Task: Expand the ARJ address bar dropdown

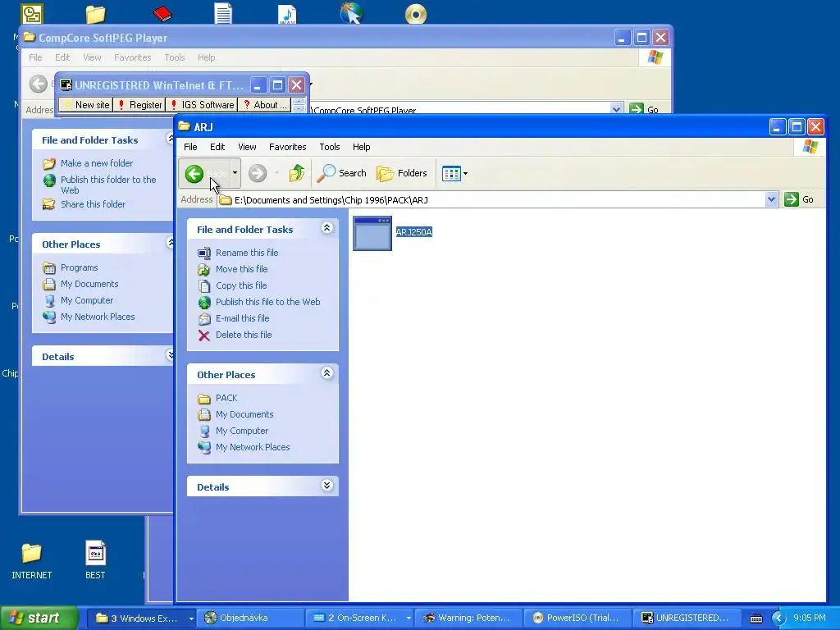Action: point(771,200)
